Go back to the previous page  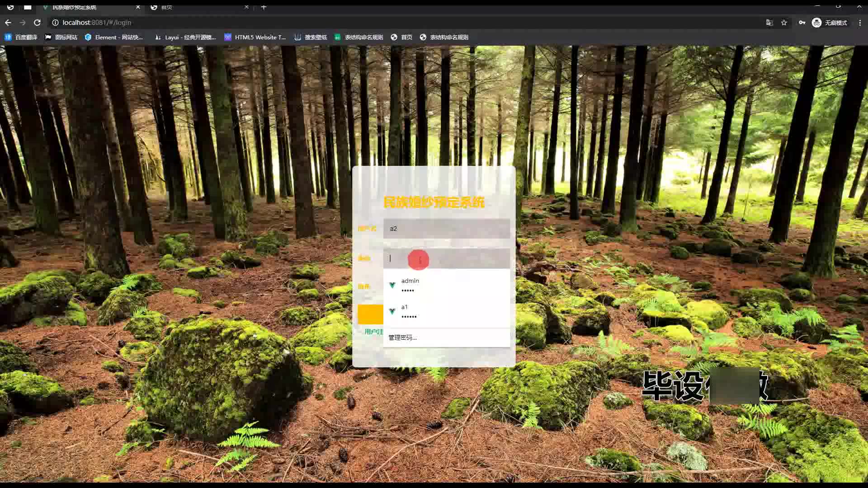(8, 23)
